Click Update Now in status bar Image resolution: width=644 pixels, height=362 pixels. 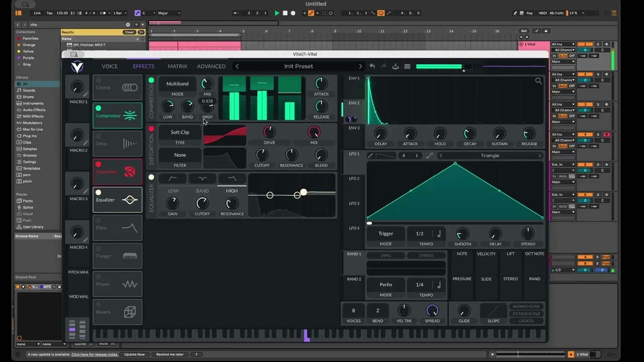[134, 354]
